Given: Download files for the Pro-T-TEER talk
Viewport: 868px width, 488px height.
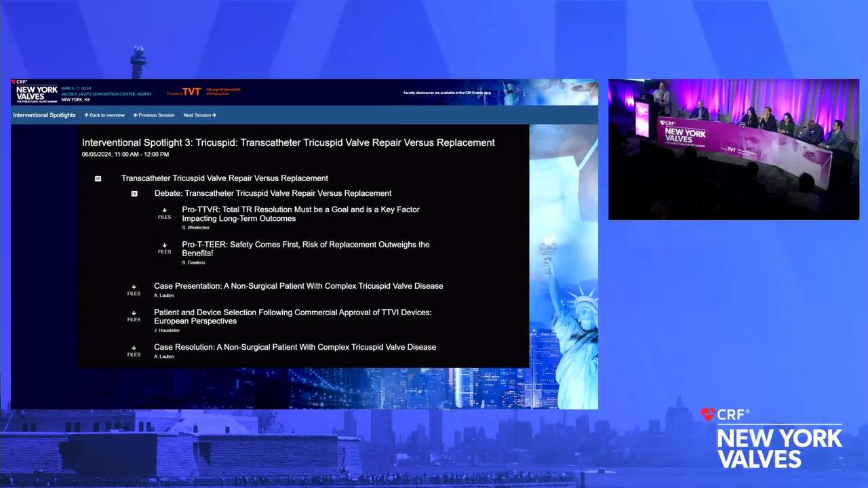Looking at the screenshot, I should [x=164, y=248].
